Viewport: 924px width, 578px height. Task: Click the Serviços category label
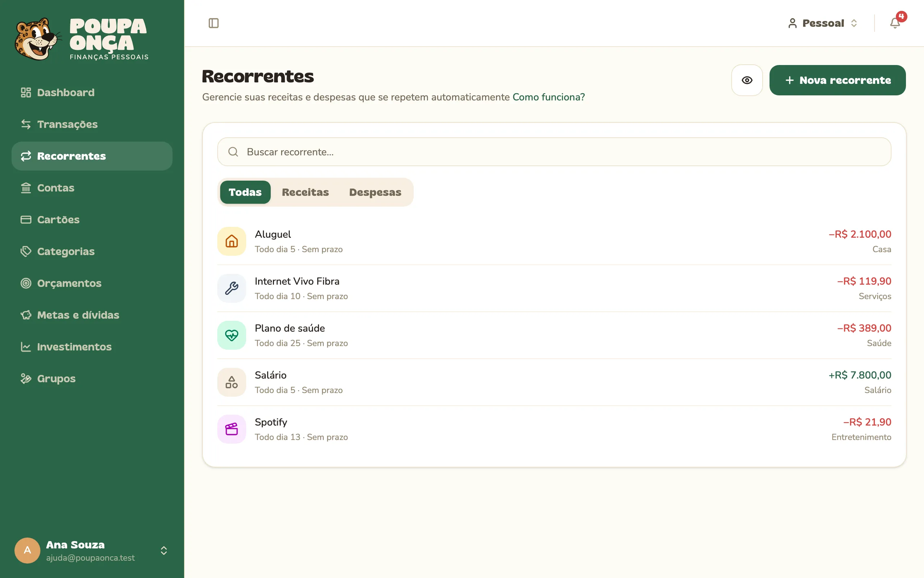875,296
